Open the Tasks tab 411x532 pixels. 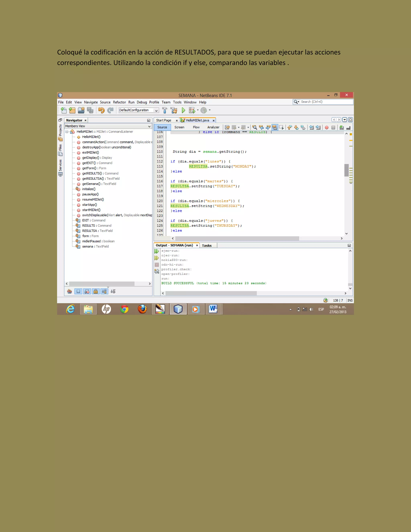point(207,246)
